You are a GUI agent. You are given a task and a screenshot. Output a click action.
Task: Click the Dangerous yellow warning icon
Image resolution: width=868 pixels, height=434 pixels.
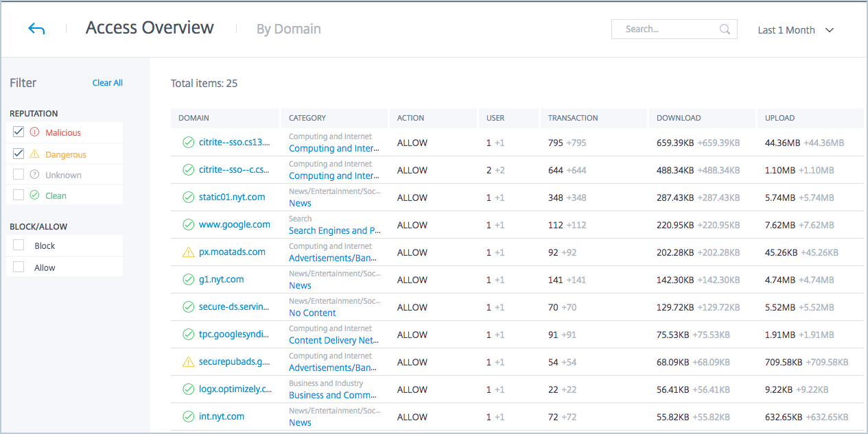coord(35,154)
